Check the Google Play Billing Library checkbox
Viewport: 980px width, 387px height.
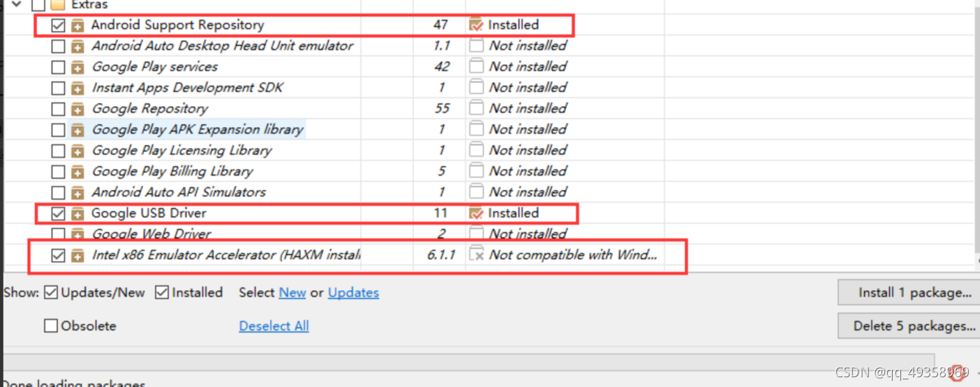click(58, 172)
